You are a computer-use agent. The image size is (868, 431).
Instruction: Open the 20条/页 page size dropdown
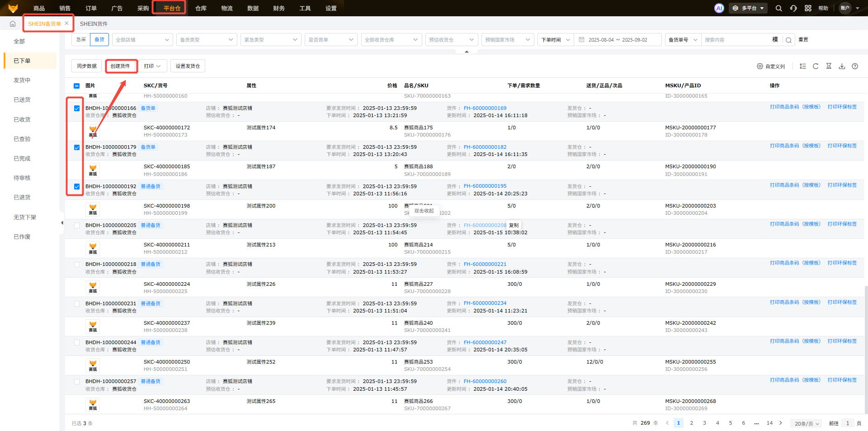point(807,423)
